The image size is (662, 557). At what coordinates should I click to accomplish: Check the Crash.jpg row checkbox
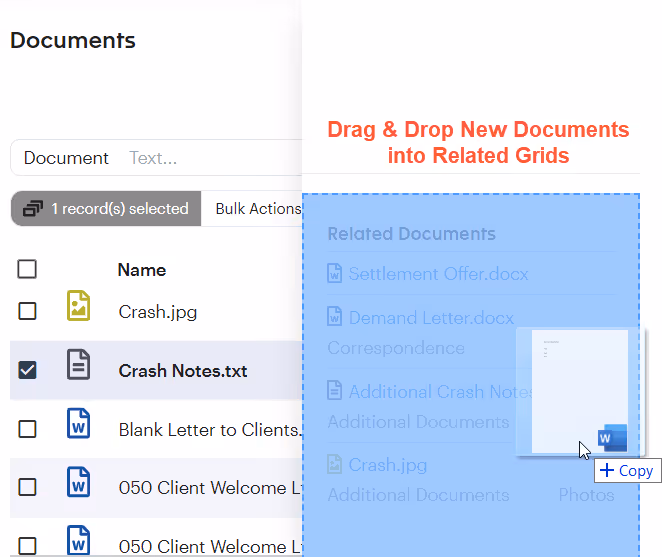pos(27,311)
